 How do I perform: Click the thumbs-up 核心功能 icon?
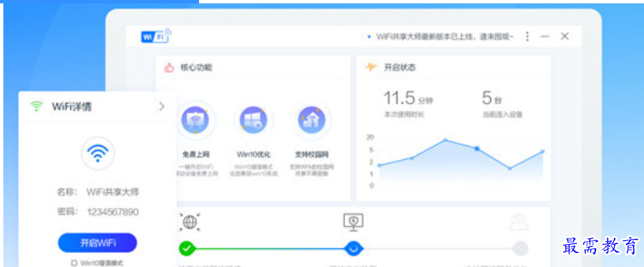[170, 68]
